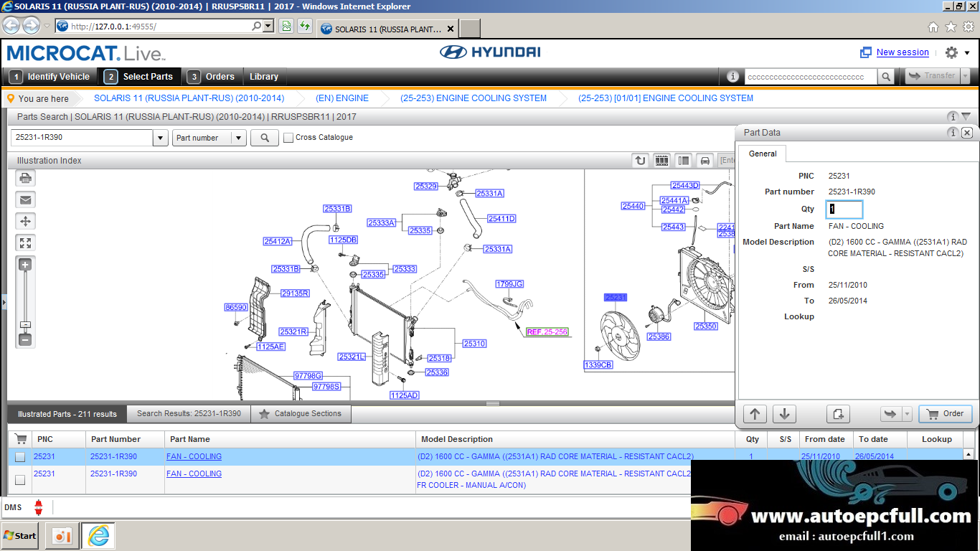Click (25-253) [01/01] ENGINE COOLING SYSTEM breadcrumb
980x551 pixels.
(x=666, y=98)
